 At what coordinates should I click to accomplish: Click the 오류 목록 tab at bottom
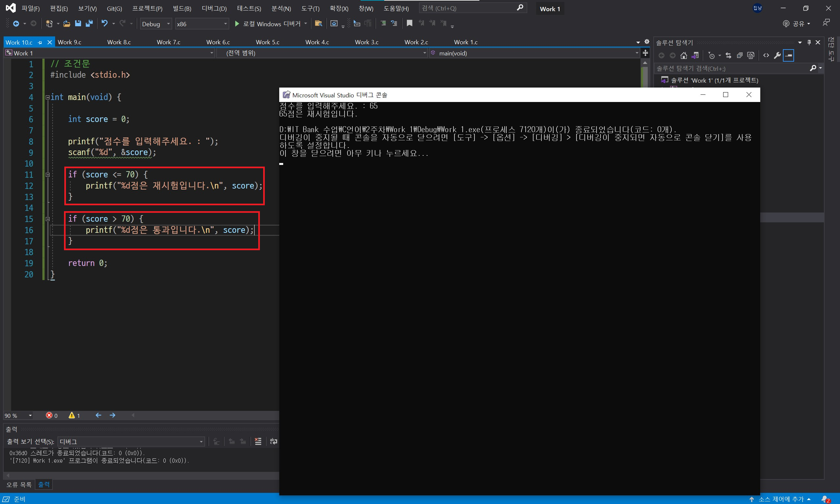(19, 484)
